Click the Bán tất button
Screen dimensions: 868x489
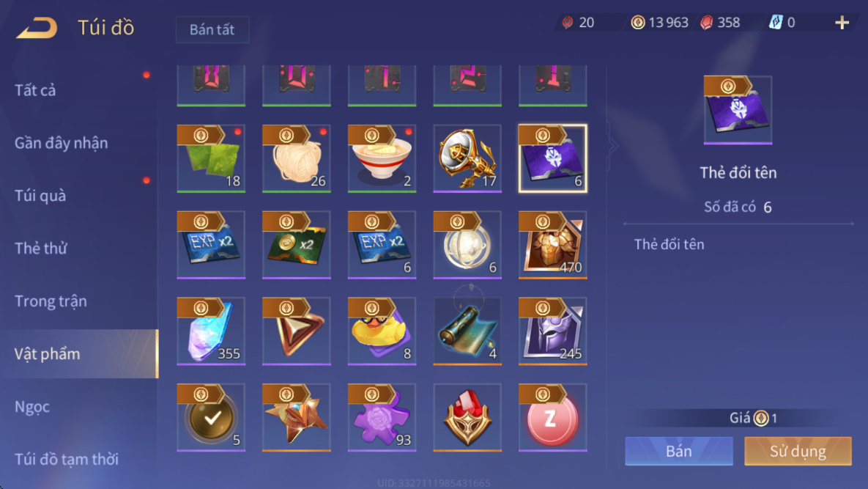pyautogui.click(x=212, y=29)
